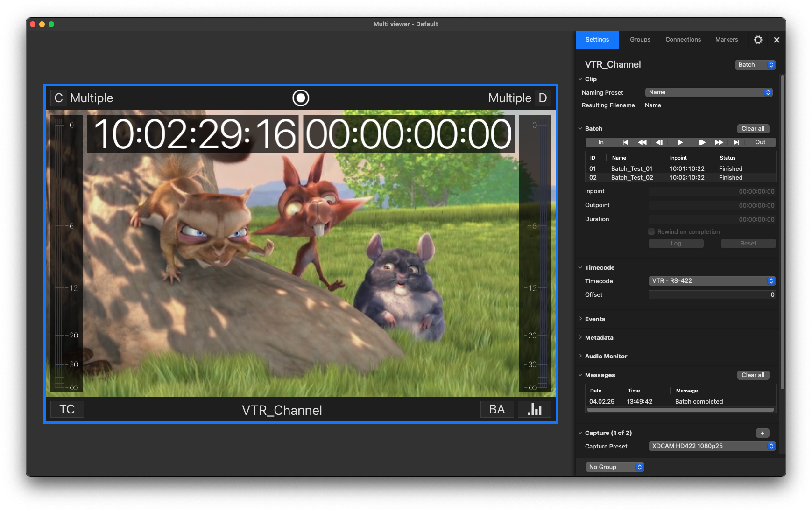Expand the Events section
Screen dimensions: 812x511
click(580, 319)
